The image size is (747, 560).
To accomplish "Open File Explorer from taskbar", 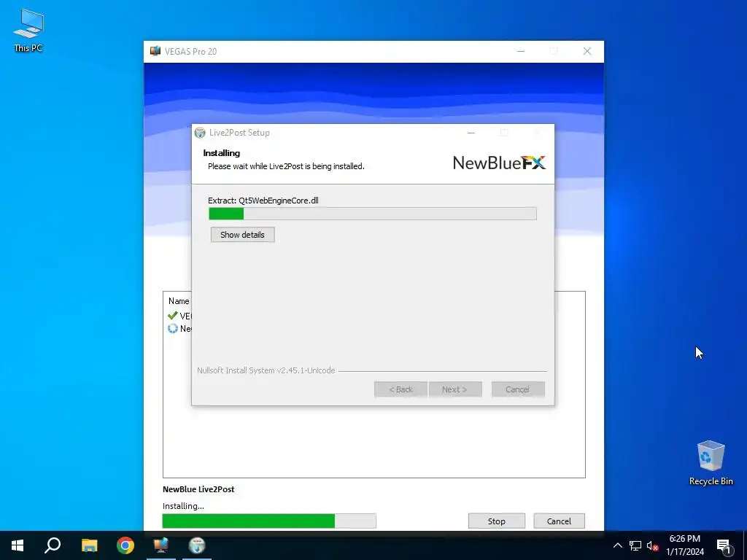I will tap(89, 545).
